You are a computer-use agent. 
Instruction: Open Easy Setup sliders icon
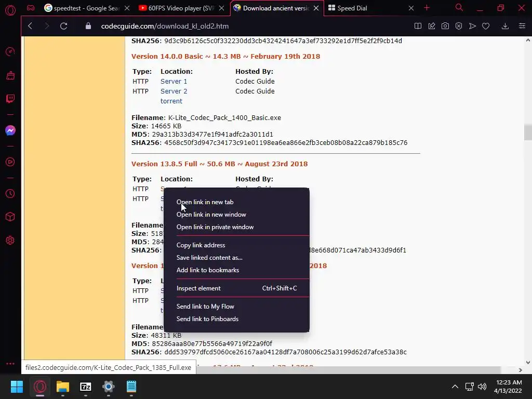tap(522, 26)
